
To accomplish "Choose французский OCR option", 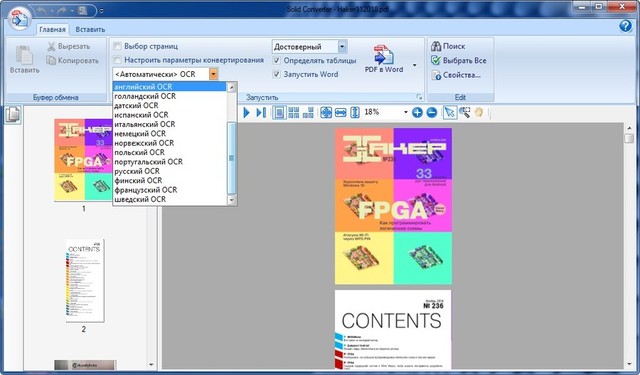I will coord(169,190).
